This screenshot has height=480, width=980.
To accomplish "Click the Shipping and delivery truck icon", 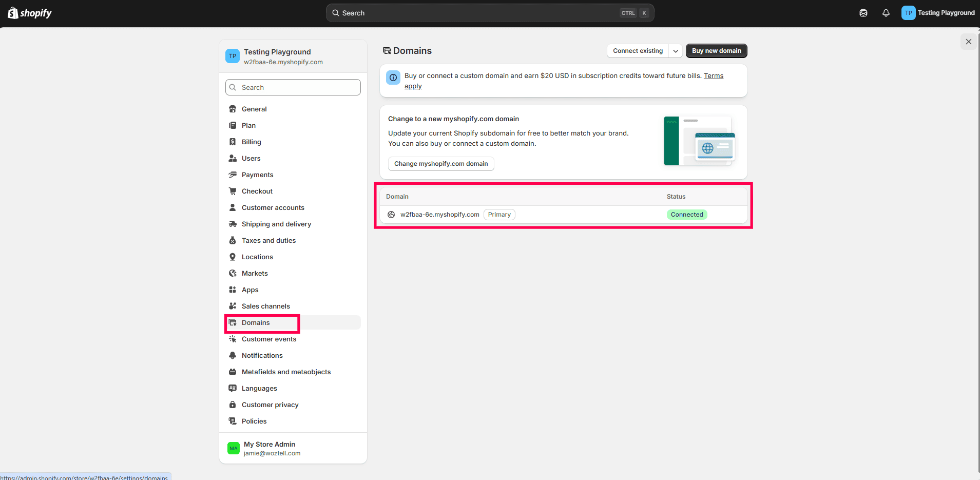I will pyautogui.click(x=233, y=224).
